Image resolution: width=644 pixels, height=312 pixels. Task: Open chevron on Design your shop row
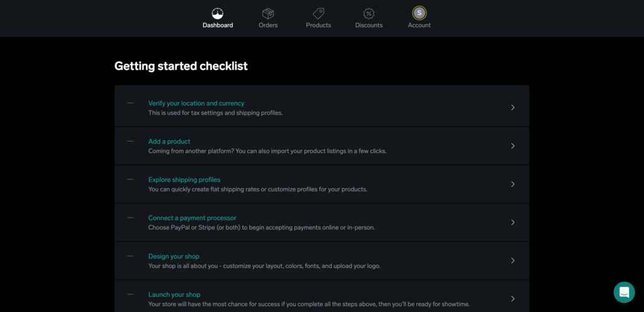tap(513, 260)
